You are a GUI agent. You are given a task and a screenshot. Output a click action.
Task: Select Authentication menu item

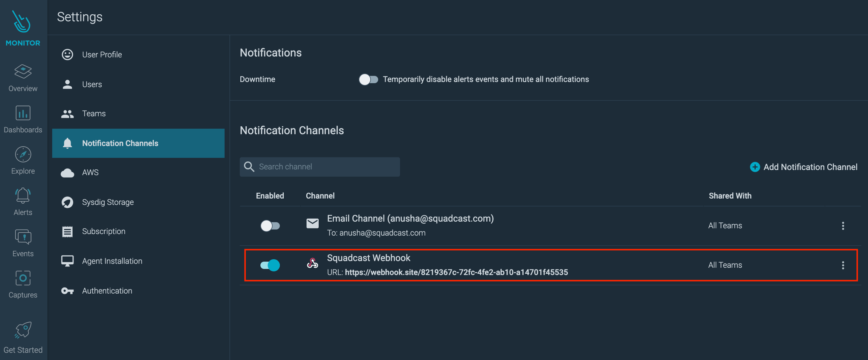coord(138,291)
